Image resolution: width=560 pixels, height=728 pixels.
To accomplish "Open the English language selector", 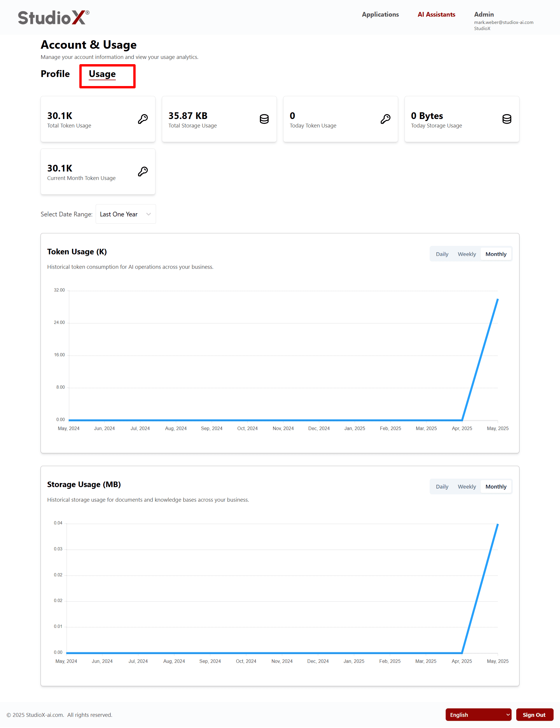I will click(479, 714).
